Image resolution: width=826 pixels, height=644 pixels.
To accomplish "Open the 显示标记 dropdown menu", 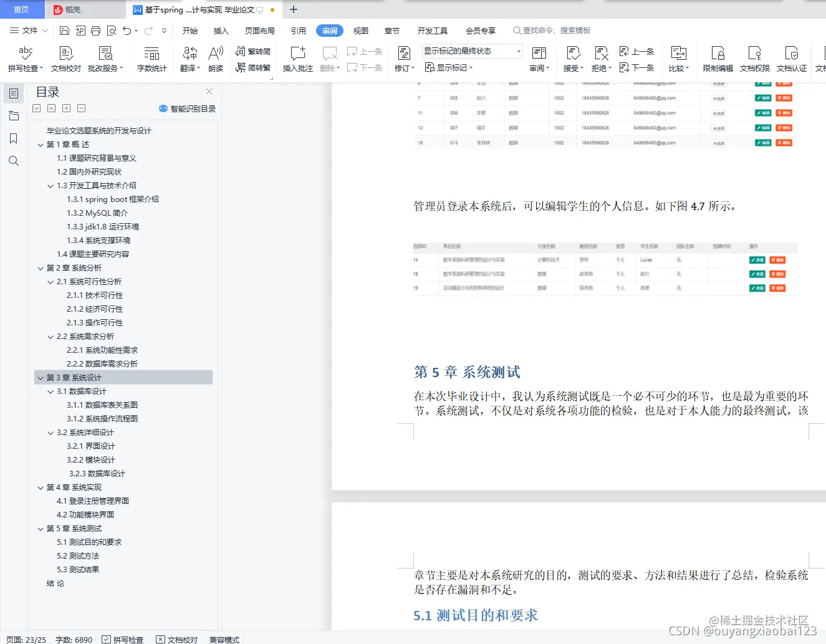I will 449,67.
